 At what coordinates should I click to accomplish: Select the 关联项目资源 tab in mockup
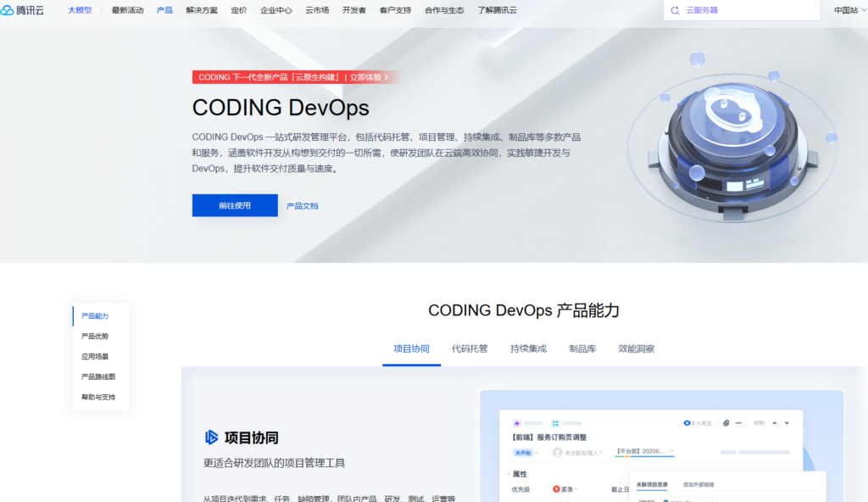coord(652,485)
